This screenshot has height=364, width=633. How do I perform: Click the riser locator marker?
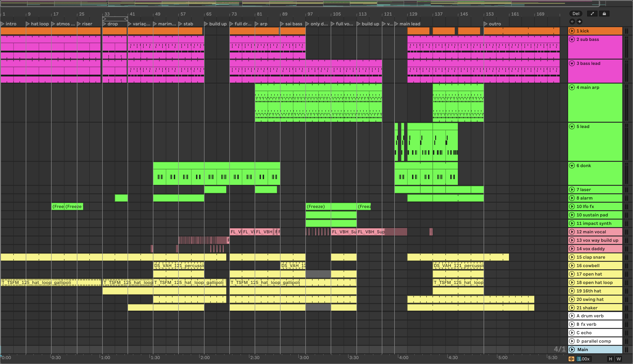(x=79, y=24)
